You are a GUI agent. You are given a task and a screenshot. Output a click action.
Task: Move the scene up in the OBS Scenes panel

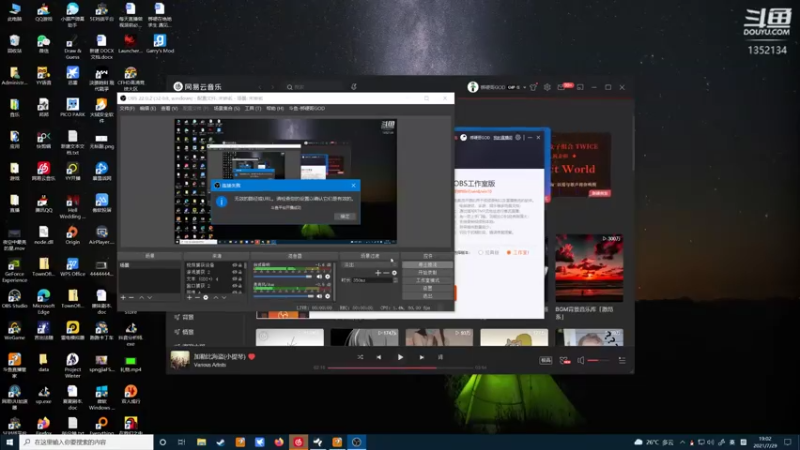[x=141, y=297]
